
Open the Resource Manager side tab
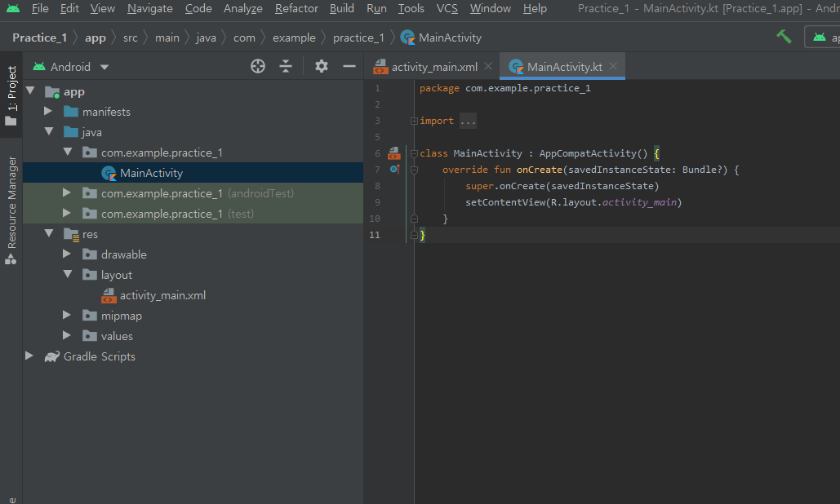pos(11,210)
